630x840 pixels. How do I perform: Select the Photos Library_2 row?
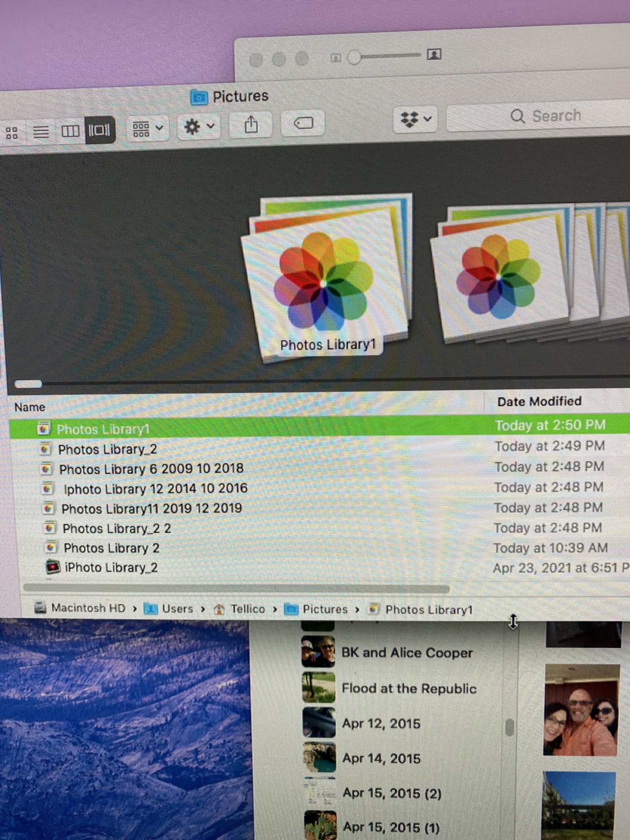[319, 448]
